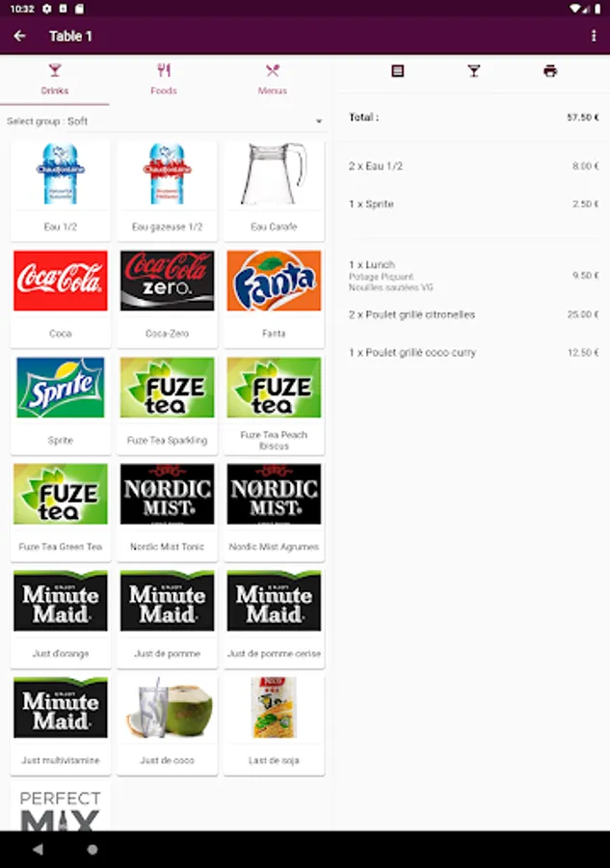This screenshot has height=868, width=610.
Task: Select the Fanta drink tile
Action: 274,297
